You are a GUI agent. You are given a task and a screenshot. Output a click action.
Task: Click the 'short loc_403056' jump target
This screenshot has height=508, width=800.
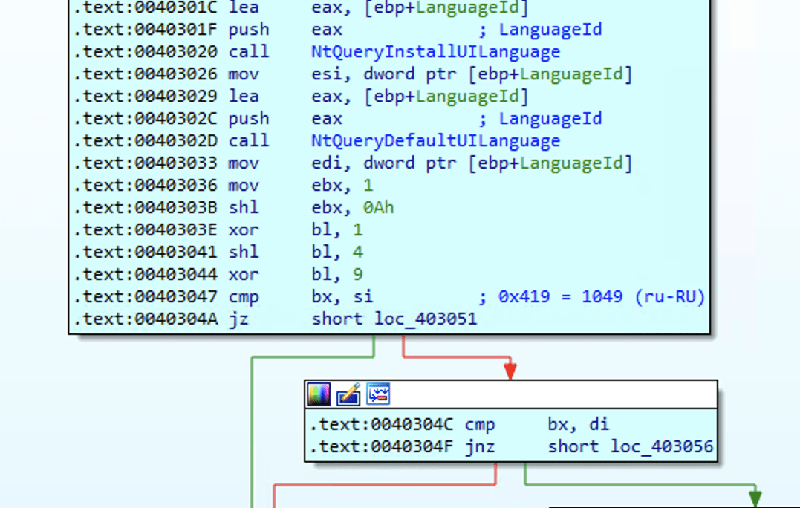click(630, 447)
